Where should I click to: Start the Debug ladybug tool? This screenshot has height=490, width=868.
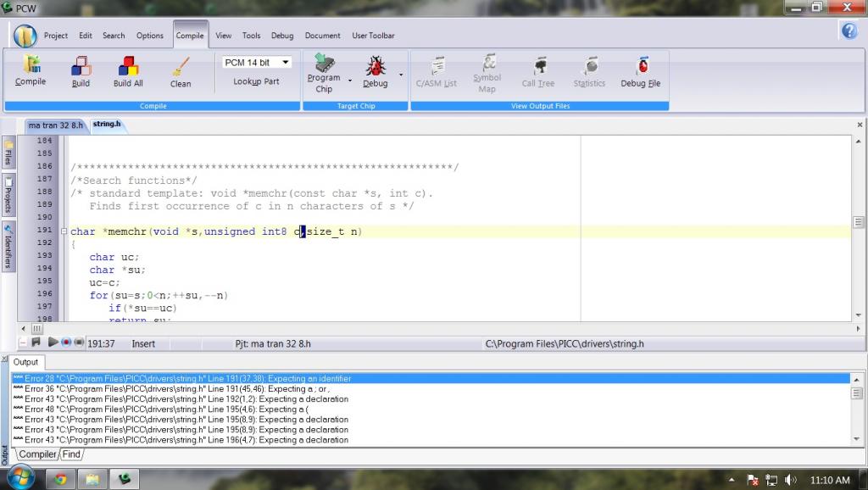pos(376,71)
